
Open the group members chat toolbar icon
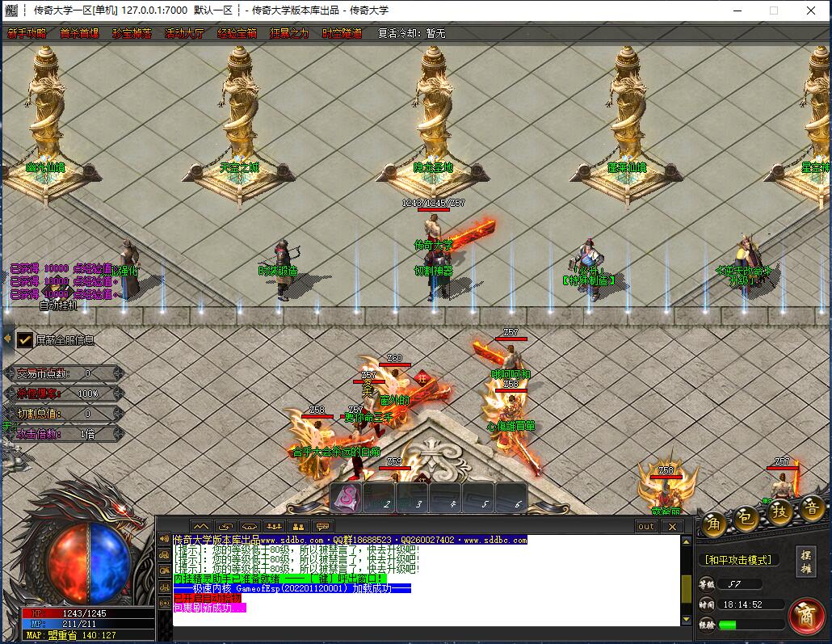[x=274, y=526]
